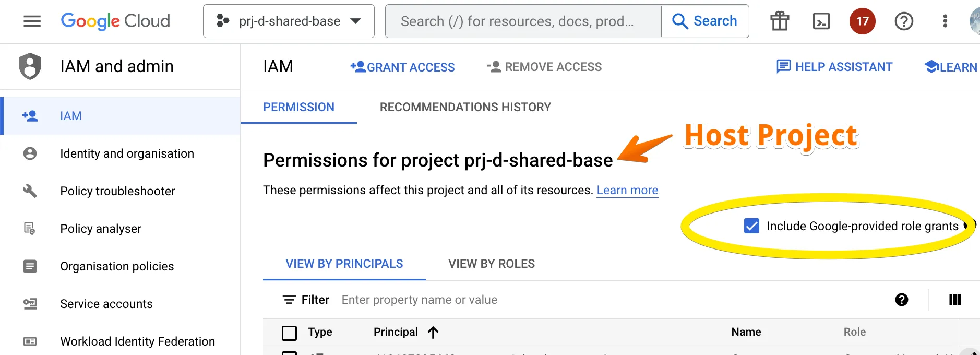
Task: Open the help question mark icon
Action: [x=904, y=21]
